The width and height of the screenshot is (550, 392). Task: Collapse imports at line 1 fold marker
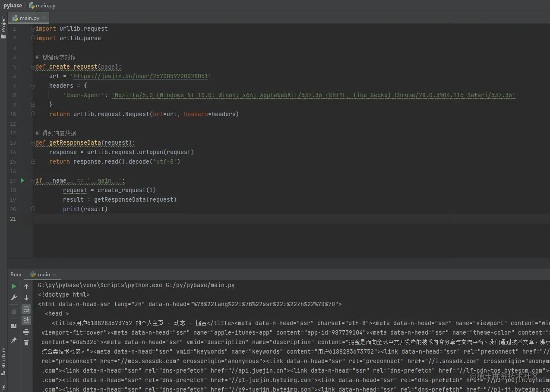[33, 28]
